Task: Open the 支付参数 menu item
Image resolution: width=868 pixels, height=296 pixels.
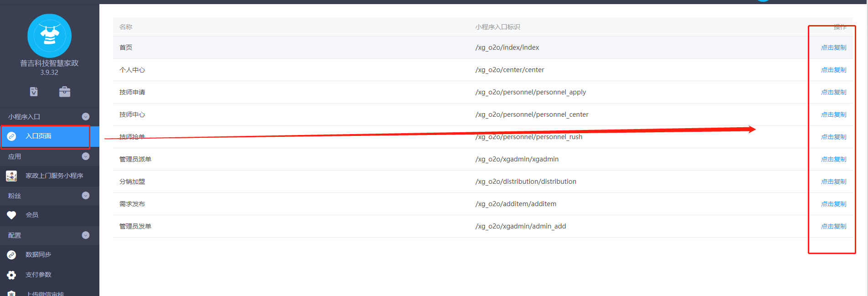Action: tap(50, 275)
